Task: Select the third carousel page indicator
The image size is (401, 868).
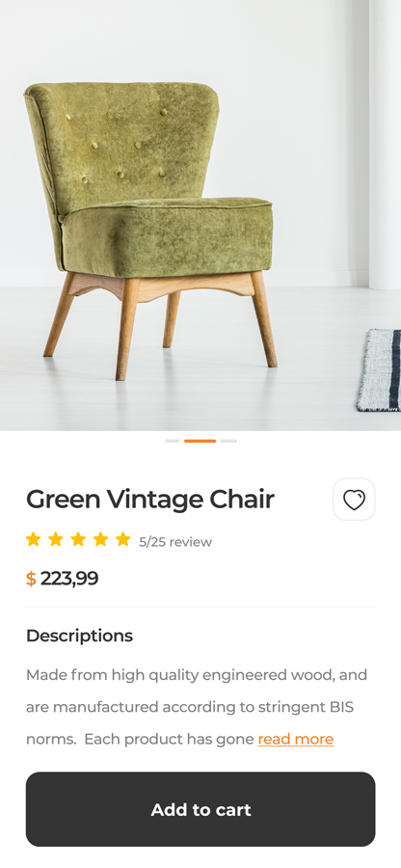Action: [x=228, y=441]
